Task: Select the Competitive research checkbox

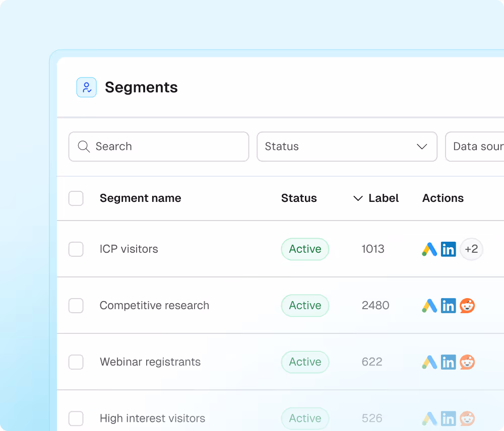Action: point(76,306)
